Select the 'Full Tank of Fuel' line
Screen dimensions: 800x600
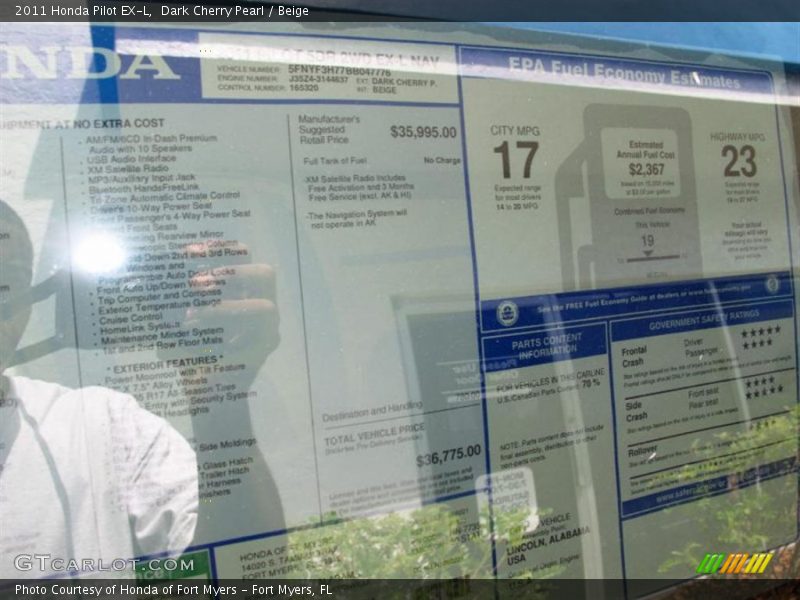(x=335, y=161)
